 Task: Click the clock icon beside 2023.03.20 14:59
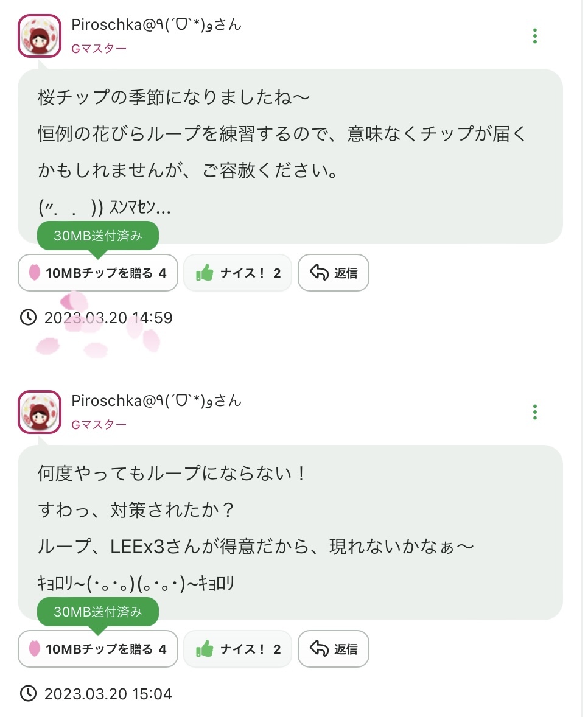[28, 317]
